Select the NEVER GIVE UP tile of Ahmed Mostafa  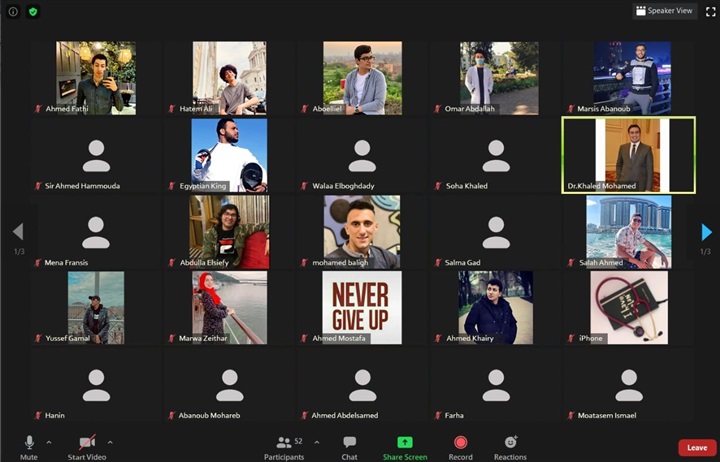pyautogui.click(x=361, y=307)
